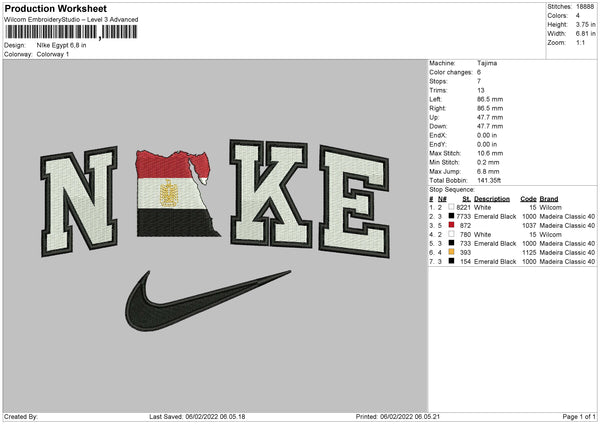Viewport: 600px width, 424px height.
Task: Click the Max Stitch value '10.6 mm'
Action: [489, 153]
